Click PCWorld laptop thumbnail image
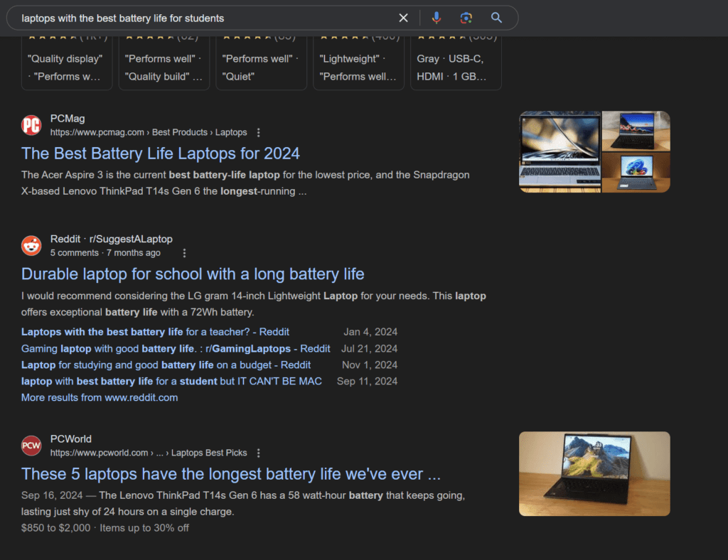Screen dimensions: 728x560 pos(594,473)
